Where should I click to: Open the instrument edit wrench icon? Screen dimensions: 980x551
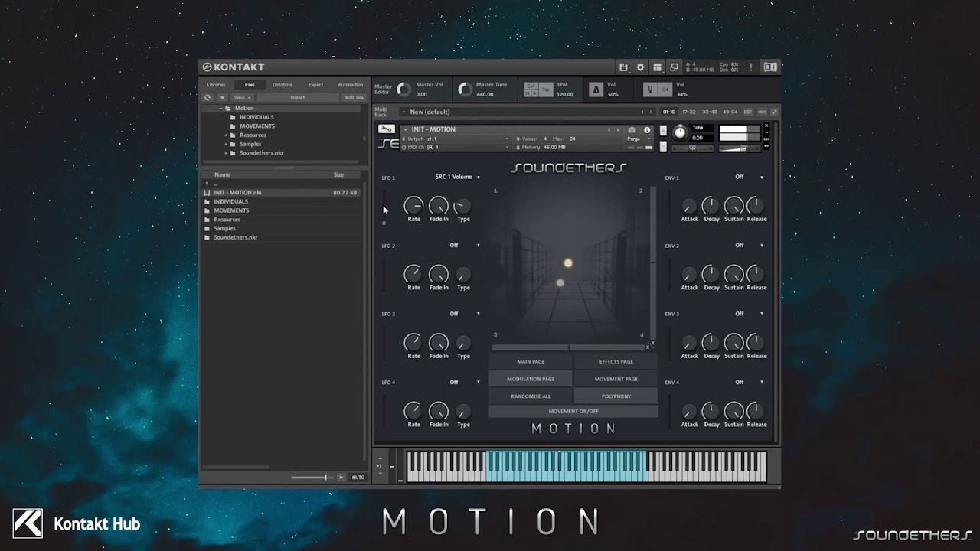tap(387, 129)
